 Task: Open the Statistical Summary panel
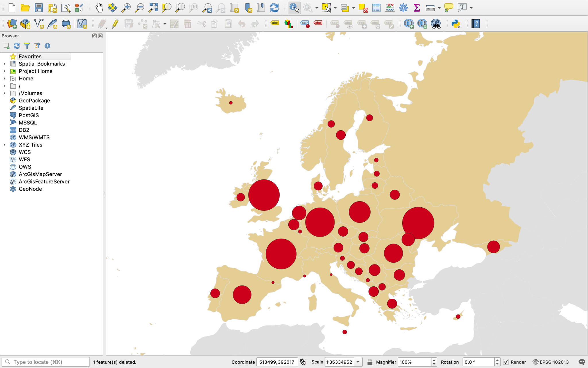click(x=417, y=8)
